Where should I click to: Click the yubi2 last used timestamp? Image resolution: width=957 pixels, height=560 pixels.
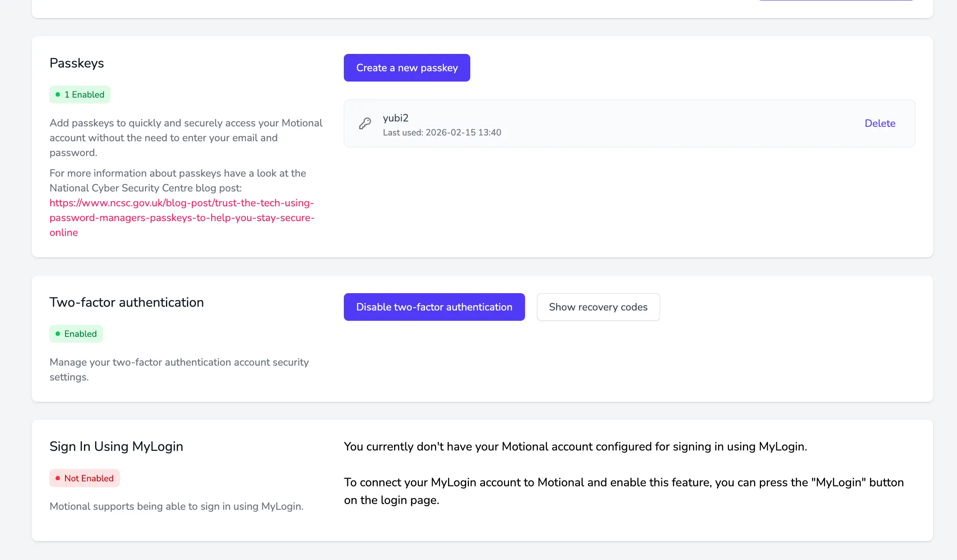coord(442,132)
